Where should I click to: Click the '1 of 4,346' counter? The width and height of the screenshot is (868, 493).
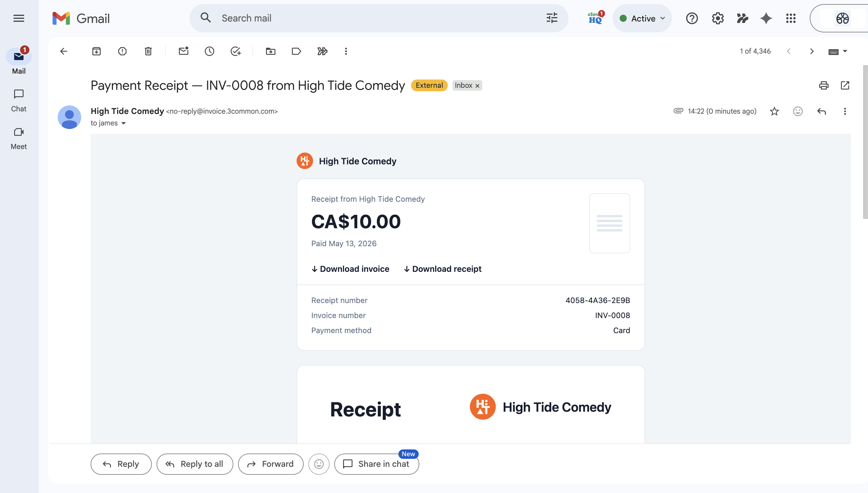(755, 51)
